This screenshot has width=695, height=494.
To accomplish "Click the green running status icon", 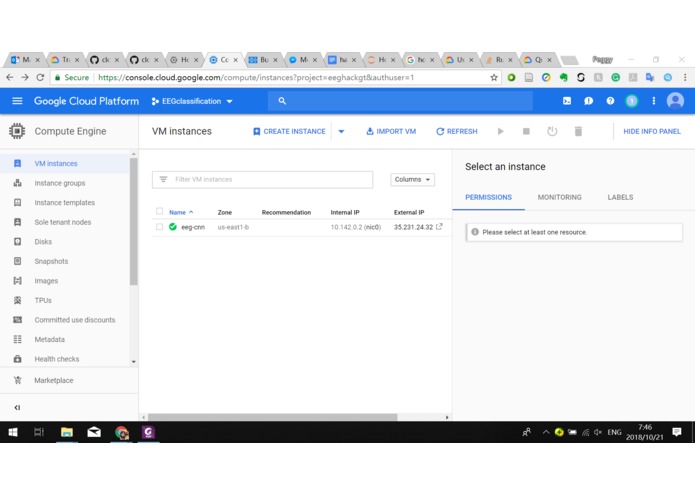I will pos(173,227).
